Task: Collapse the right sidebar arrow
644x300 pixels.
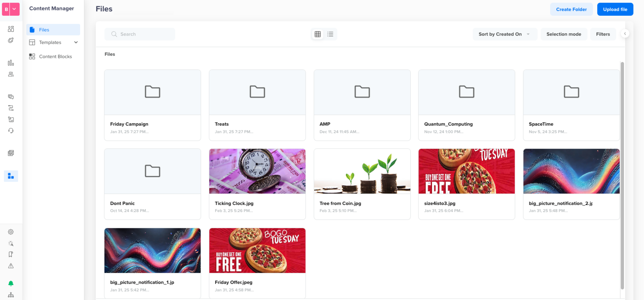Action: [625, 34]
